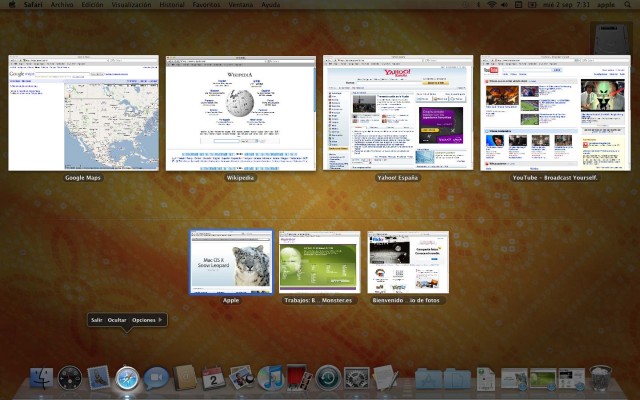Select the Google Maps window thumbnail
Screen dimensions: 640x400
[x=83, y=113]
